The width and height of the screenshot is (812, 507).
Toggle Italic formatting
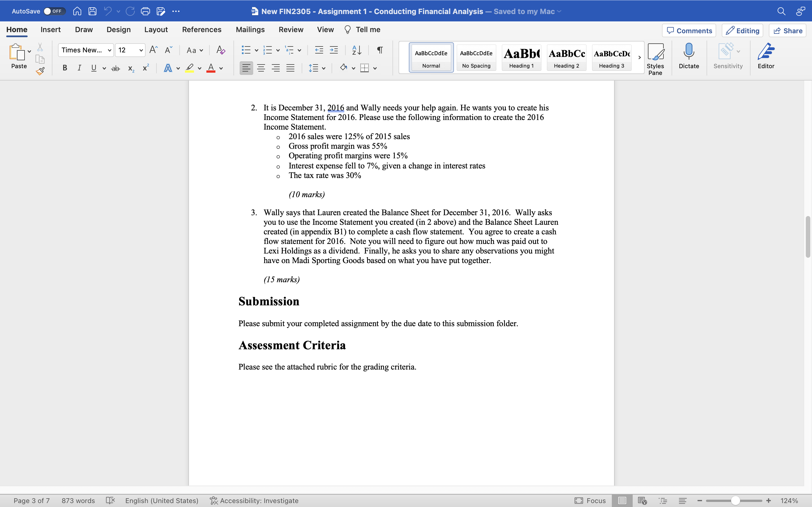79,68
